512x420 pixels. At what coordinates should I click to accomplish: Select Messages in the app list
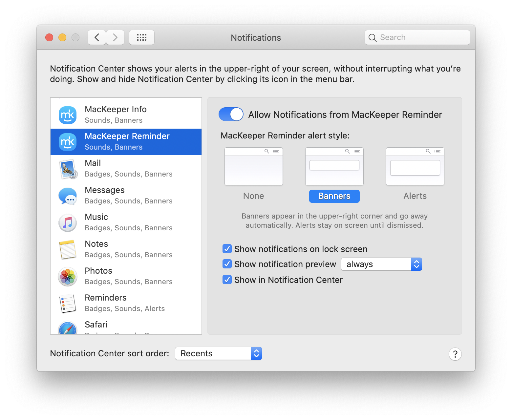tap(126, 195)
